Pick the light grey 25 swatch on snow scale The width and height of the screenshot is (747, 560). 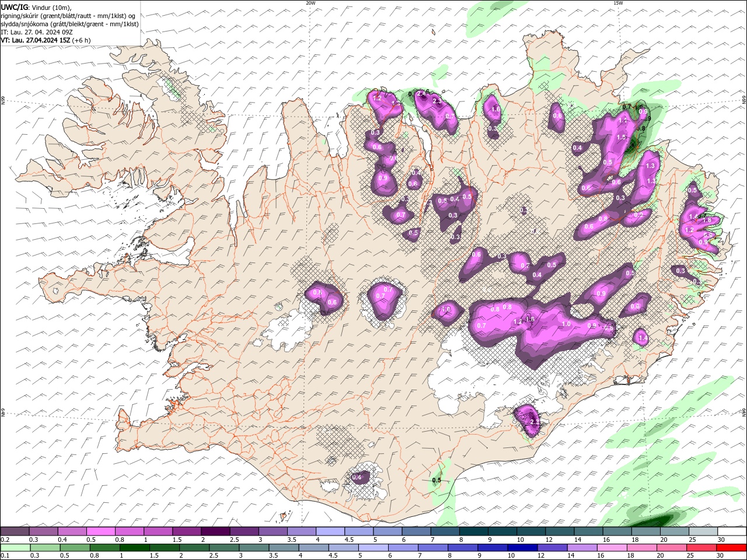point(703,531)
